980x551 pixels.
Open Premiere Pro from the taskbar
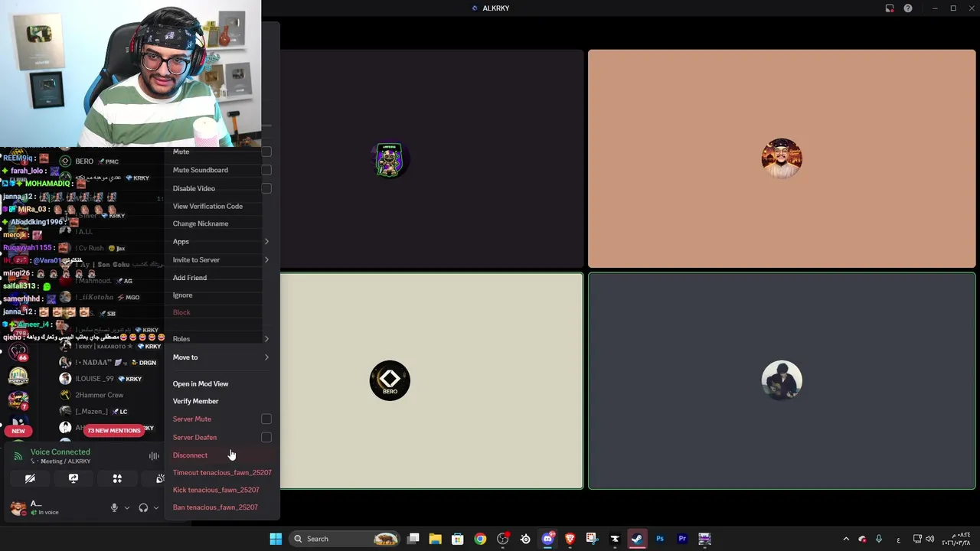[x=682, y=539]
